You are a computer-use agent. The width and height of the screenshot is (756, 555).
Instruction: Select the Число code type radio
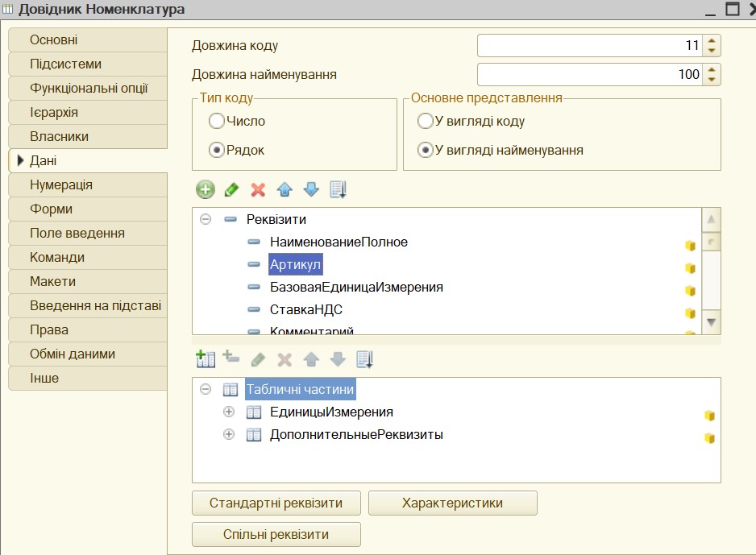click(217, 121)
